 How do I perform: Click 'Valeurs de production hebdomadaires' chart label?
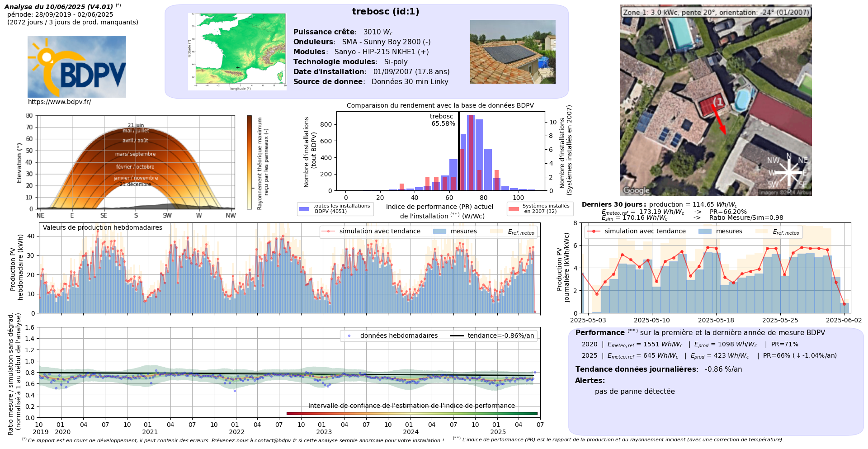tap(103, 227)
